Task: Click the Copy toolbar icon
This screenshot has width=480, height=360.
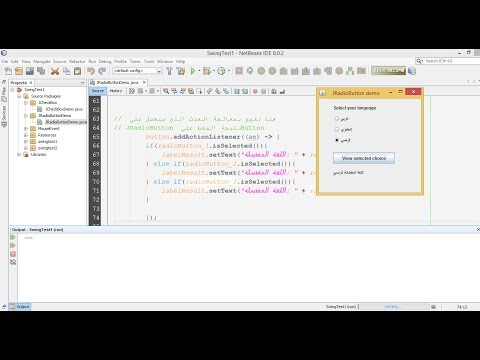Action: (x=66, y=71)
